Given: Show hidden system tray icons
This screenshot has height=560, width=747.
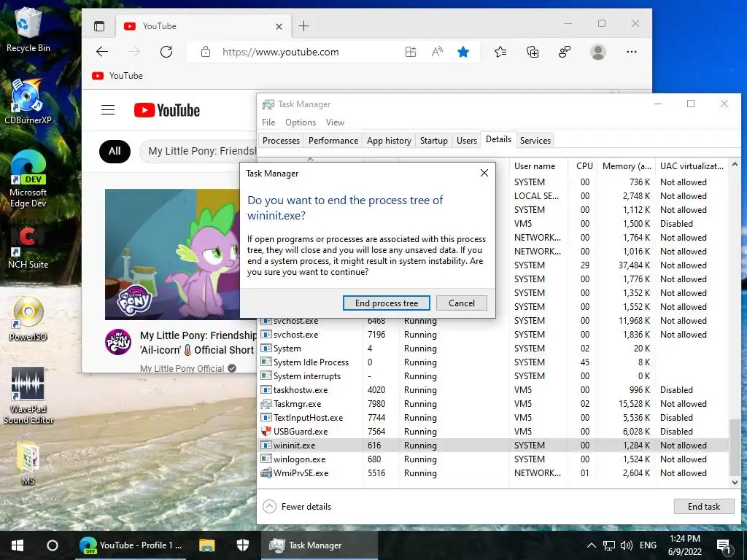Looking at the screenshot, I should (591, 545).
